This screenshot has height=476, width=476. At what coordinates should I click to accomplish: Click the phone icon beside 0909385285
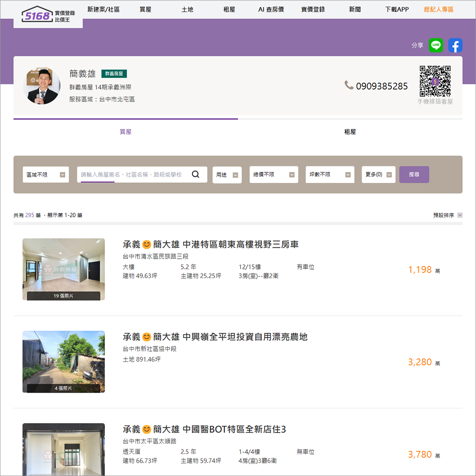click(x=349, y=86)
